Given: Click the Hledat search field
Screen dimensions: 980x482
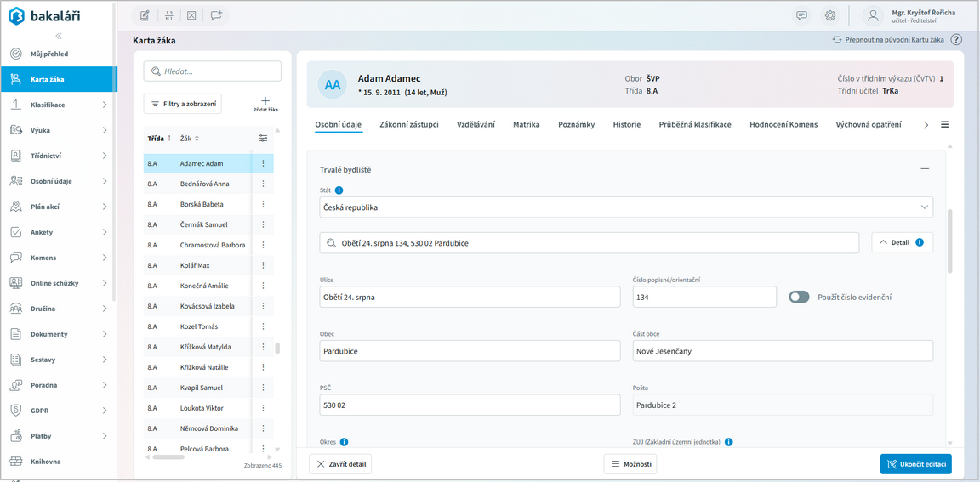Looking at the screenshot, I should tap(212, 71).
